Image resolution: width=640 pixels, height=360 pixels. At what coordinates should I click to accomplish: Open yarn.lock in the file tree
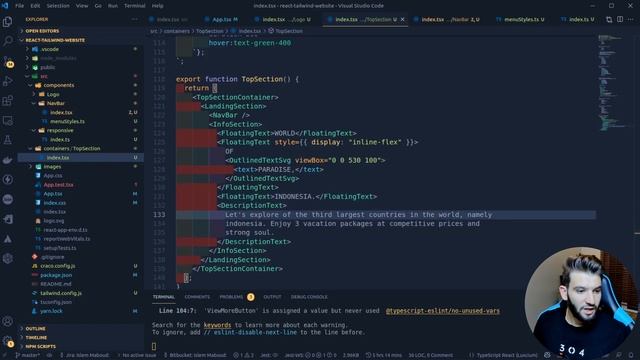click(51, 311)
